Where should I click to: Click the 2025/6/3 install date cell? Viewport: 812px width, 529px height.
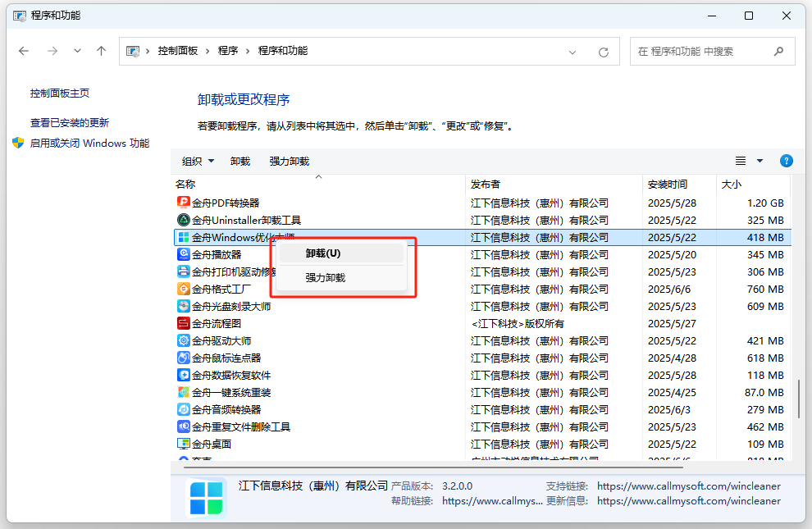coord(668,409)
